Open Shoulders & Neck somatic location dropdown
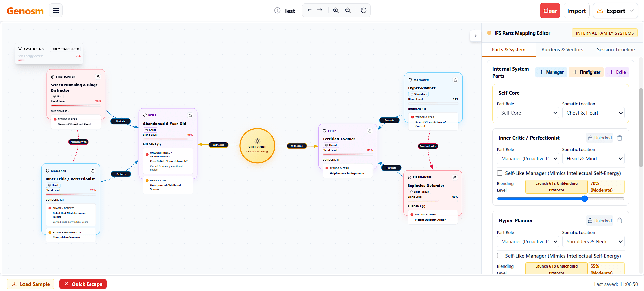The width and height of the screenshot is (644, 291). click(593, 242)
